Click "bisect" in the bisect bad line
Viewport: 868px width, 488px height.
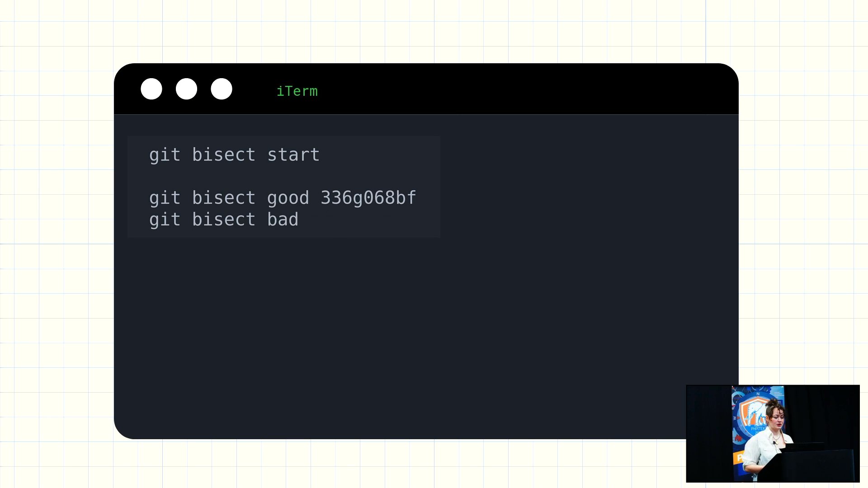pyautogui.click(x=224, y=220)
